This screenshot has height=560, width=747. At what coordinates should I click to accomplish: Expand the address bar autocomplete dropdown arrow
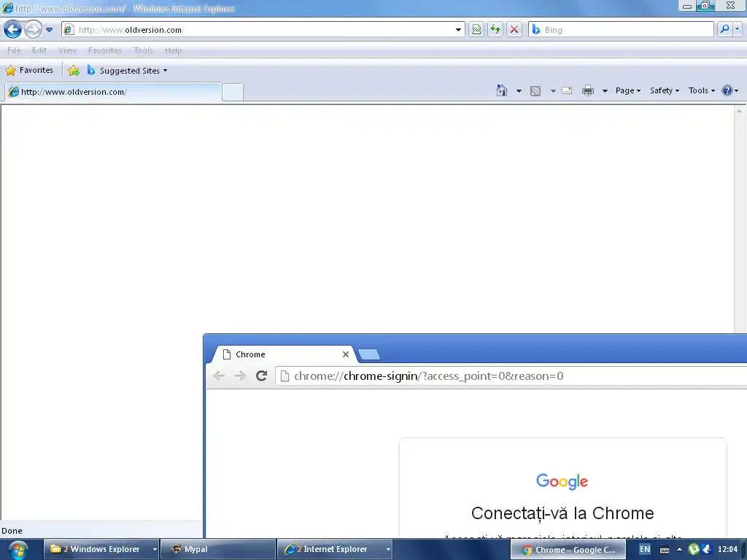click(x=458, y=29)
